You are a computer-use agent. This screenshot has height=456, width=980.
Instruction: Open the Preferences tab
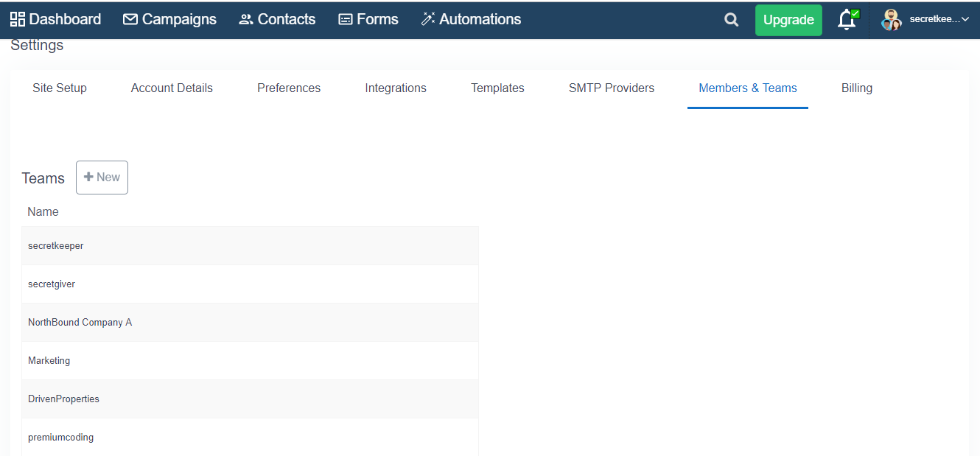pyautogui.click(x=289, y=88)
